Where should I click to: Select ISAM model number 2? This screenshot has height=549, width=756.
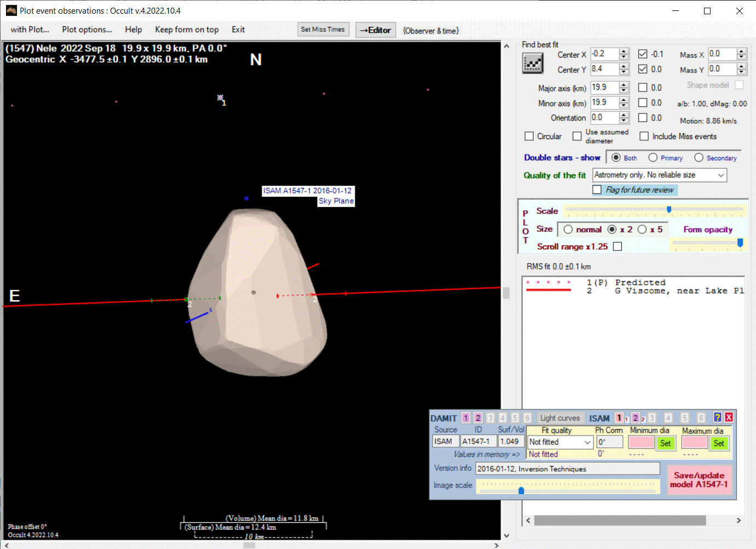[x=635, y=418]
